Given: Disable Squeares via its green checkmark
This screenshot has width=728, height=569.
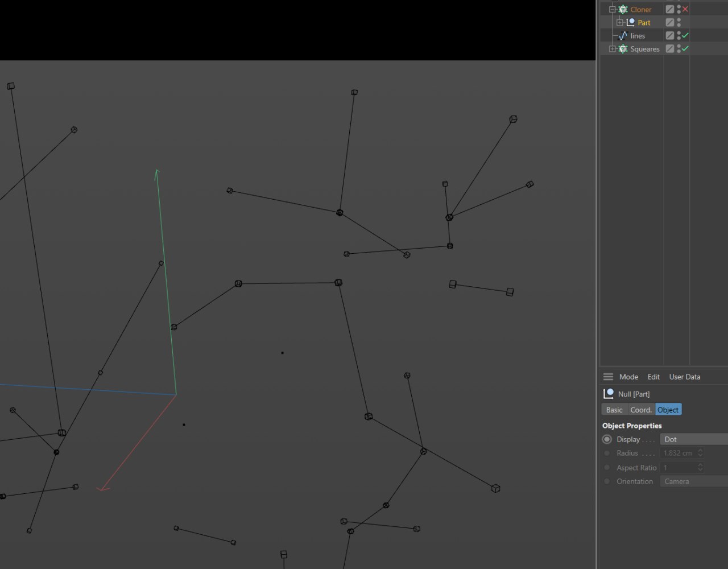Looking at the screenshot, I should click(685, 49).
